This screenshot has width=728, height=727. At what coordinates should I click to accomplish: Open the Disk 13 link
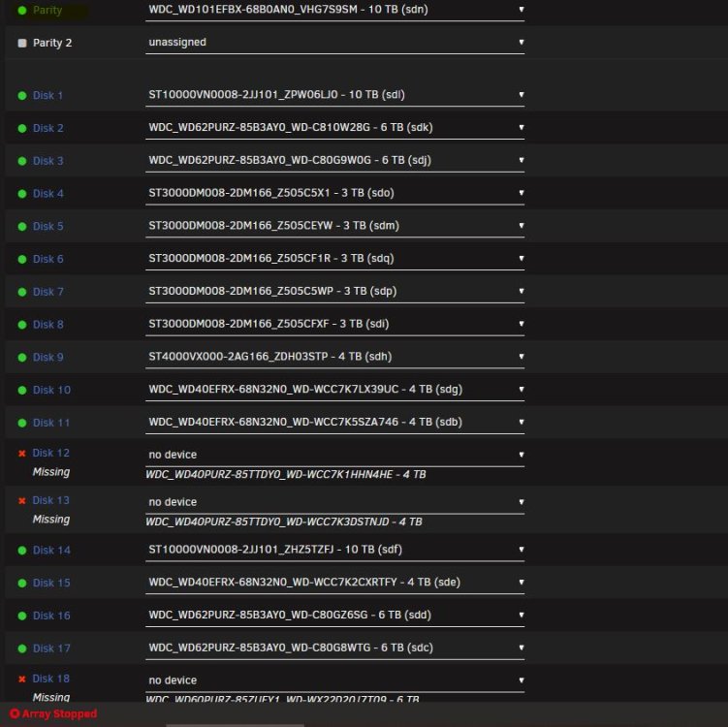[50, 500]
